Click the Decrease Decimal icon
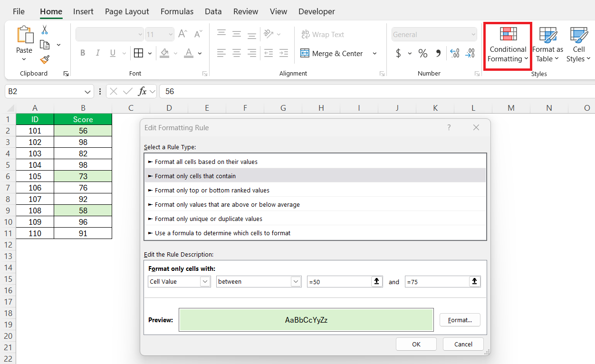Viewport: 595px width, 364px height. pos(470,53)
